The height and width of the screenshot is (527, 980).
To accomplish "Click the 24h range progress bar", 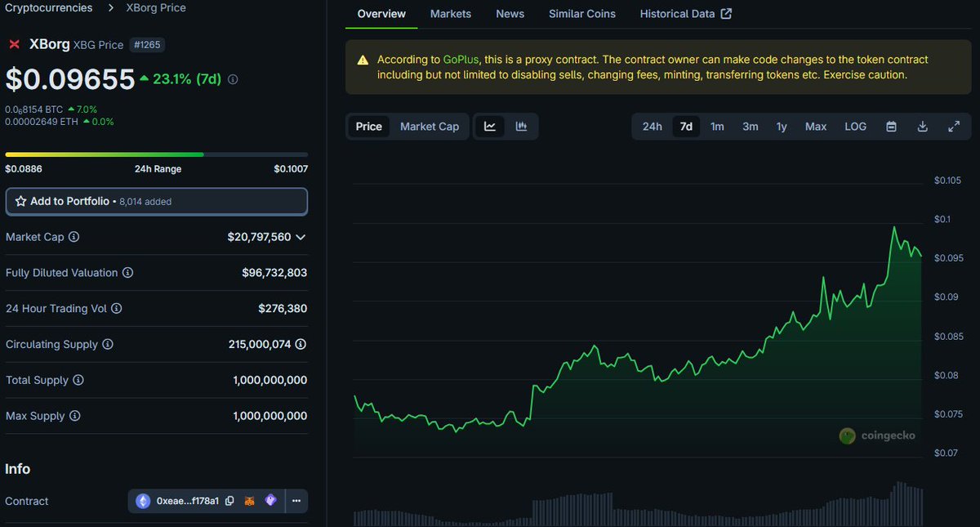I will click(157, 154).
